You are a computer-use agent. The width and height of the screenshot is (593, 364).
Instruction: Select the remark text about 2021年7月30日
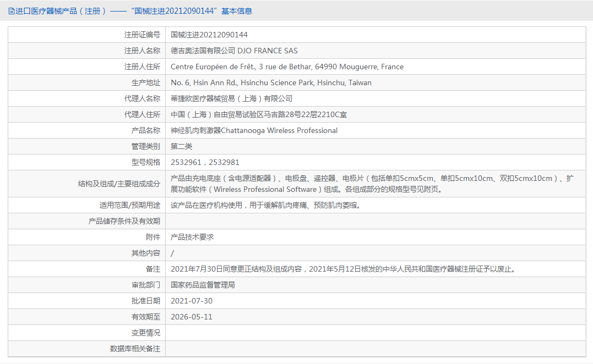344,269
